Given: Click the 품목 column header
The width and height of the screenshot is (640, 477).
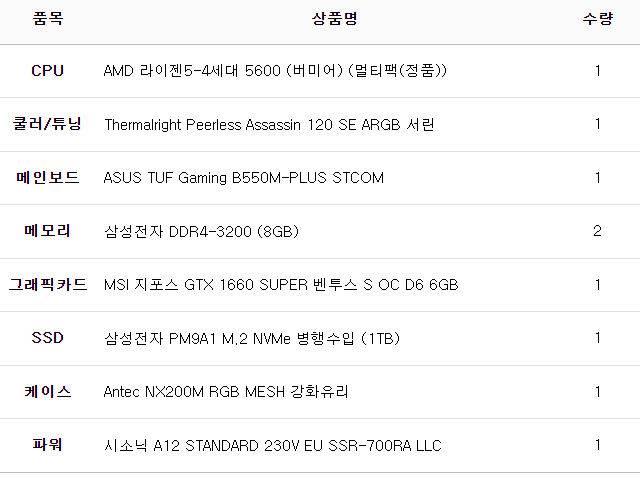Looking at the screenshot, I should [47, 19].
